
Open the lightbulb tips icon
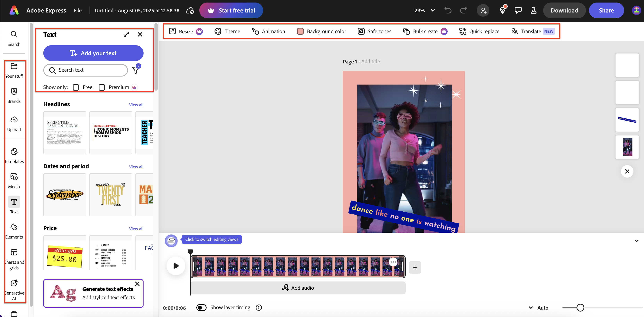pyautogui.click(x=502, y=11)
